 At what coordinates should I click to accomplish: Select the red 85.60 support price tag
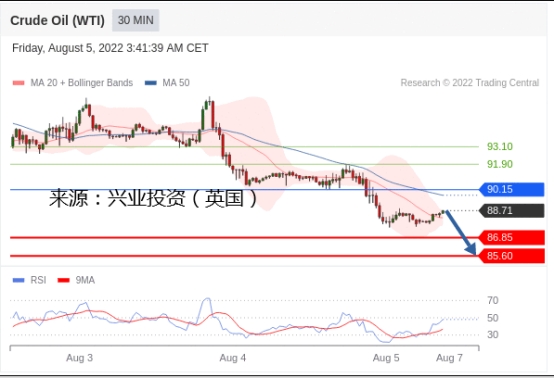click(512, 256)
